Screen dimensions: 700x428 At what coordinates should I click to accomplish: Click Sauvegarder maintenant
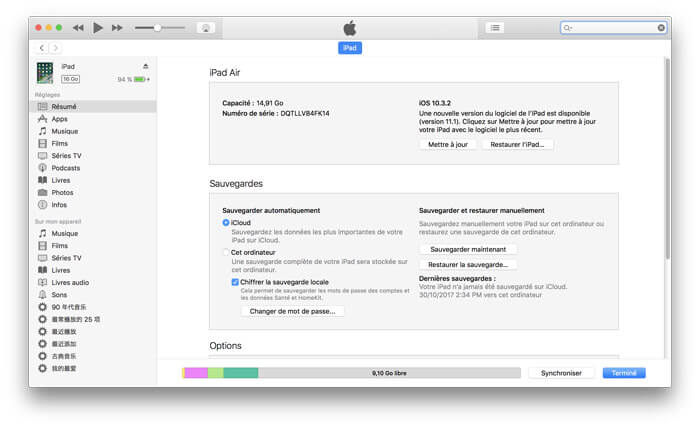[x=468, y=249]
